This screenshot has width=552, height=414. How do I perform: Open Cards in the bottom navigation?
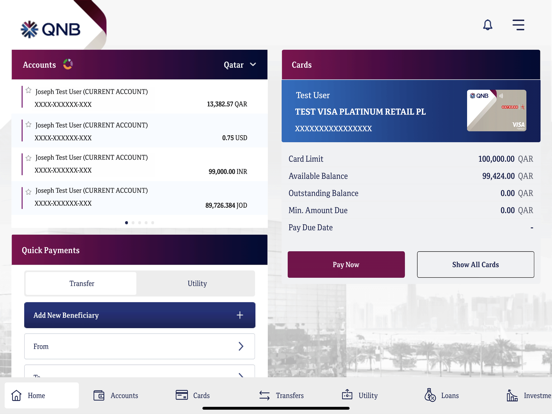pos(192,395)
